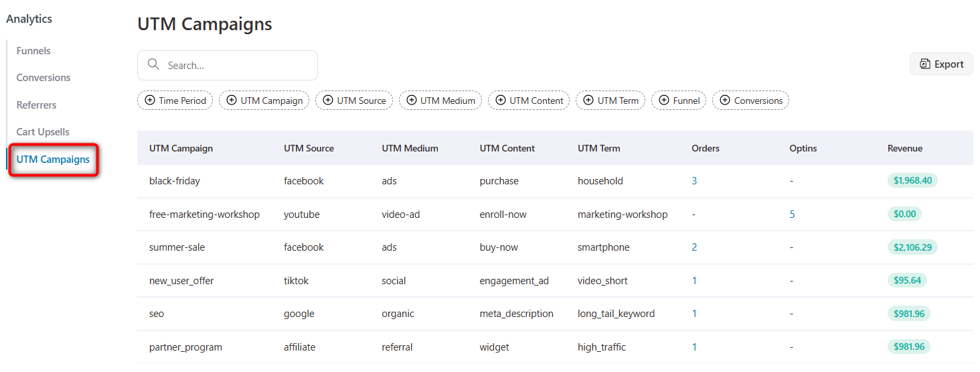Click the Export file icon

pyautogui.click(x=925, y=64)
